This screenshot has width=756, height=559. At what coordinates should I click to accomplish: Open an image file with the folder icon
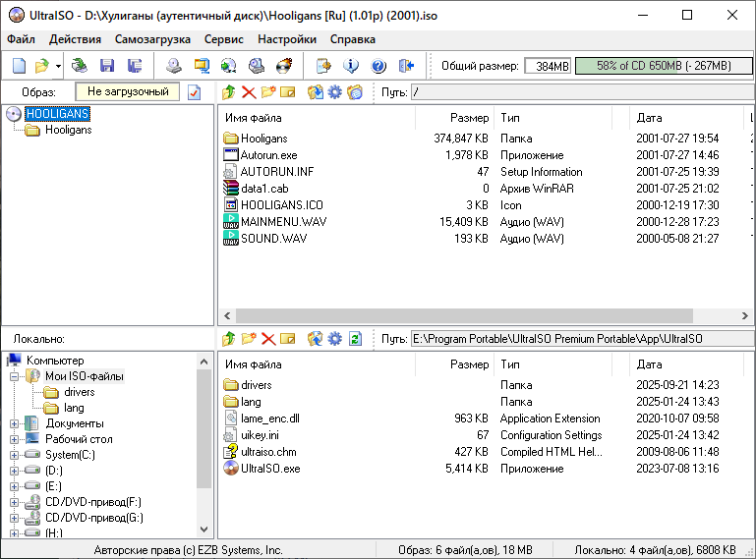[x=42, y=66]
